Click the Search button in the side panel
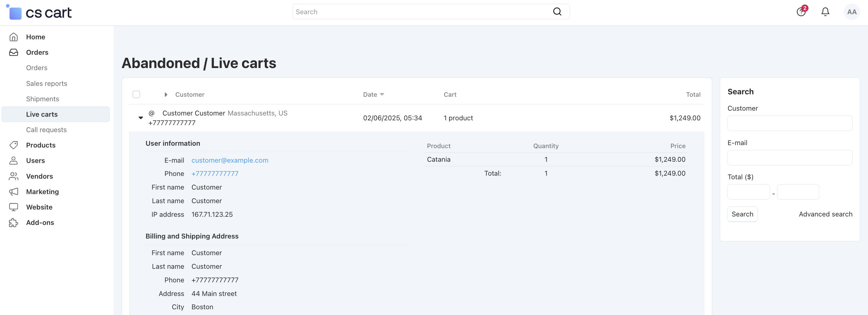Image resolution: width=868 pixels, height=315 pixels. point(742,214)
